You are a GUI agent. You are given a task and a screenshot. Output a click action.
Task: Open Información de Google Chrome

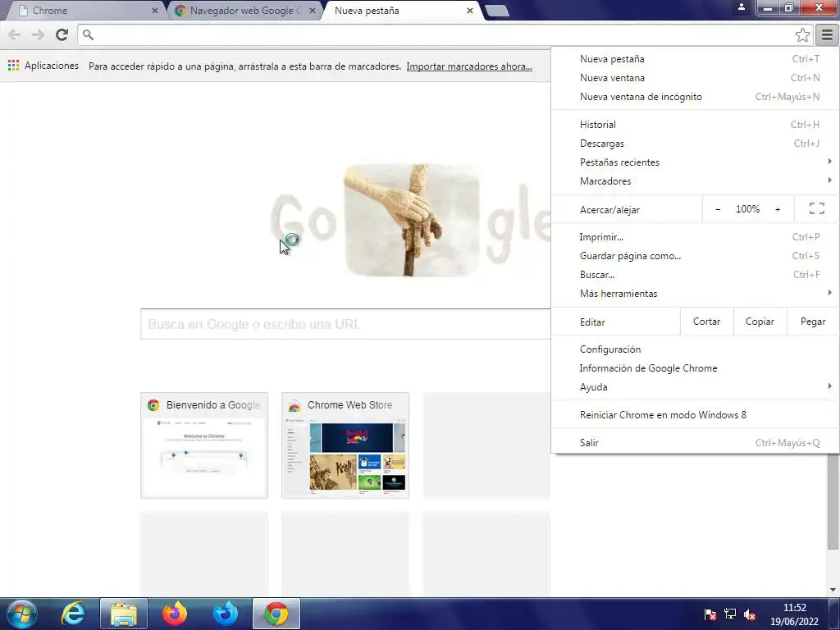click(x=695, y=368)
